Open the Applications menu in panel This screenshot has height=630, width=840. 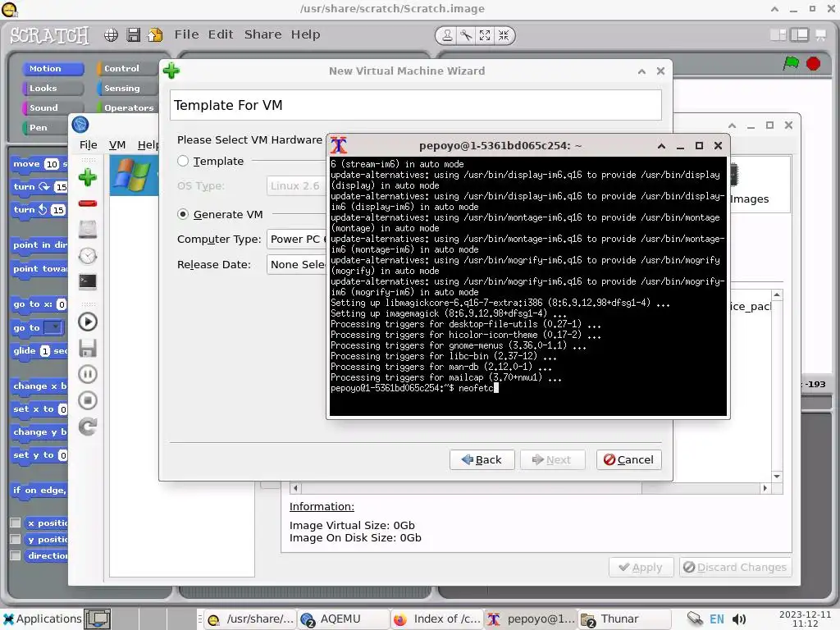tap(42, 619)
